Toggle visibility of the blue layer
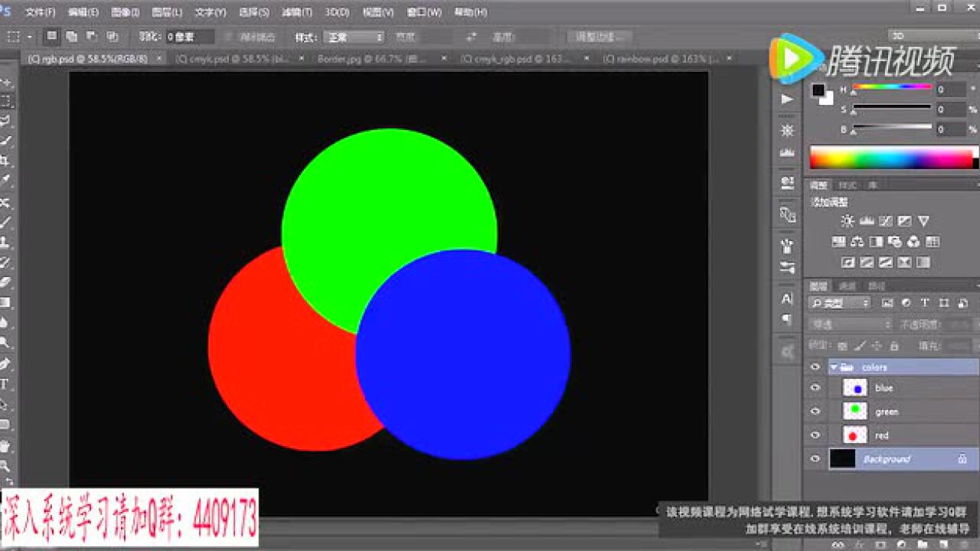The image size is (980, 551). (x=814, y=388)
